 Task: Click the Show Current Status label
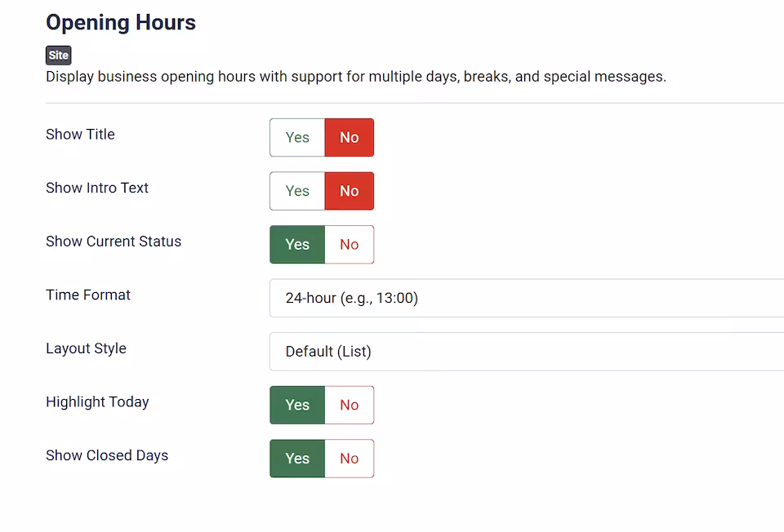coord(114,242)
